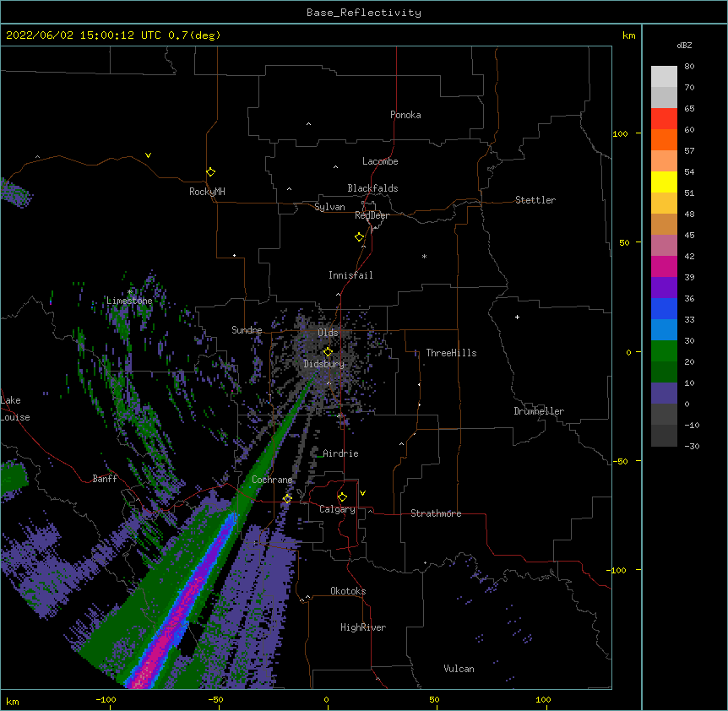The height and width of the screenshot is (711, 728).
Task: Select the HighRiver label
Action: point(363,627)
